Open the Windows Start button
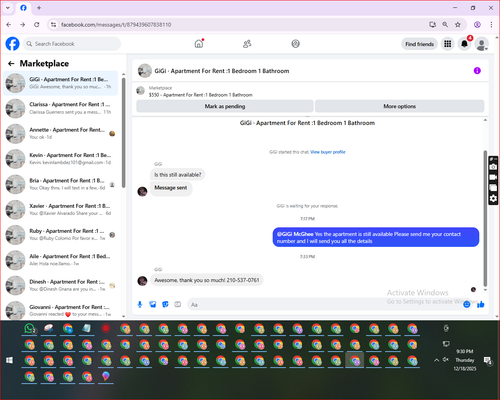 click(x=9, y=360)
